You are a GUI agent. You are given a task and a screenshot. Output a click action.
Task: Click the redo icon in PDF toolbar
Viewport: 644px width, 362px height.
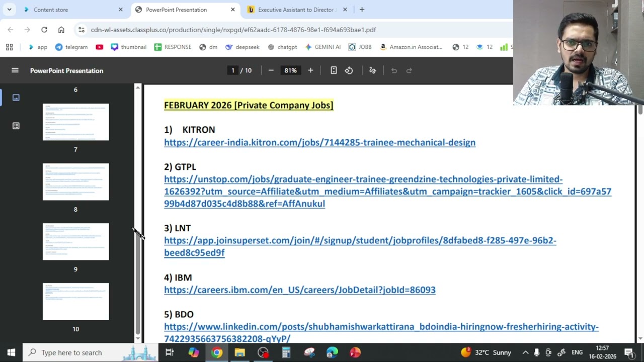tap(409, 70)
